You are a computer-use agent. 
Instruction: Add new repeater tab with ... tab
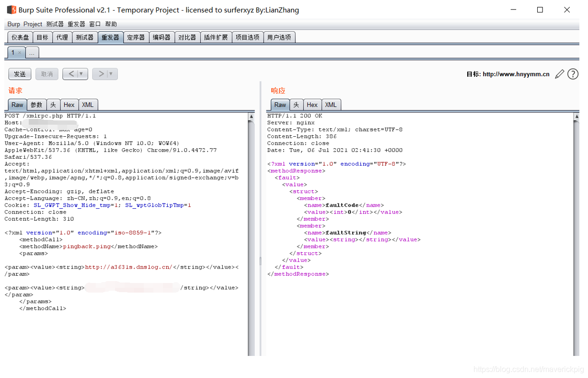(x=32, y=53)
